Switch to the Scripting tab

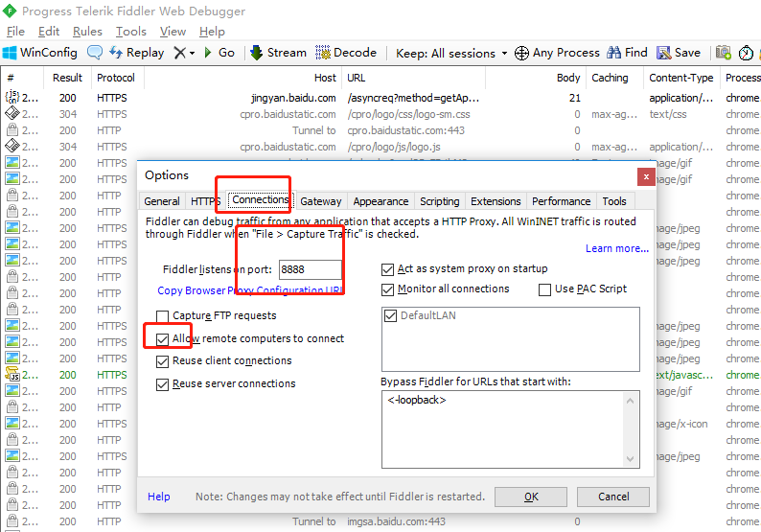click(439, 201)
